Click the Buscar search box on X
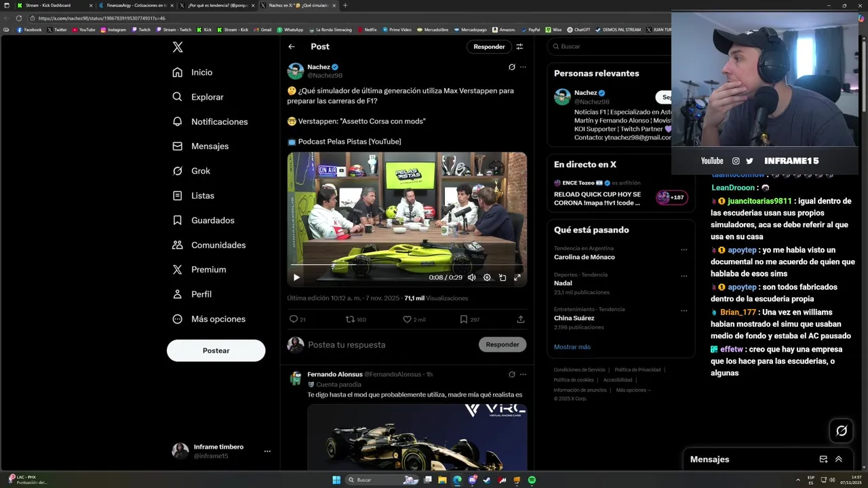The image size is (868, 488). [x=610, y=47]
